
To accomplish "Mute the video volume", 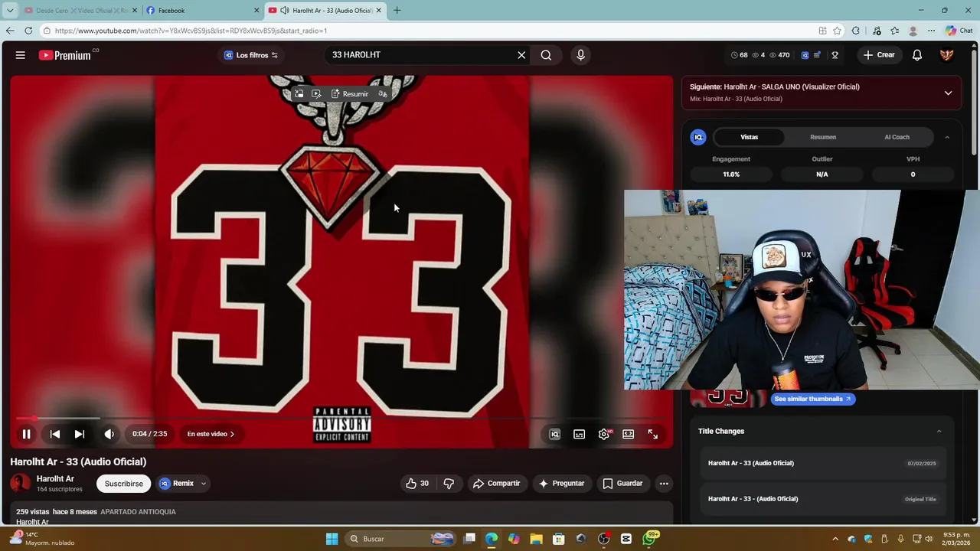I will 109,434.
